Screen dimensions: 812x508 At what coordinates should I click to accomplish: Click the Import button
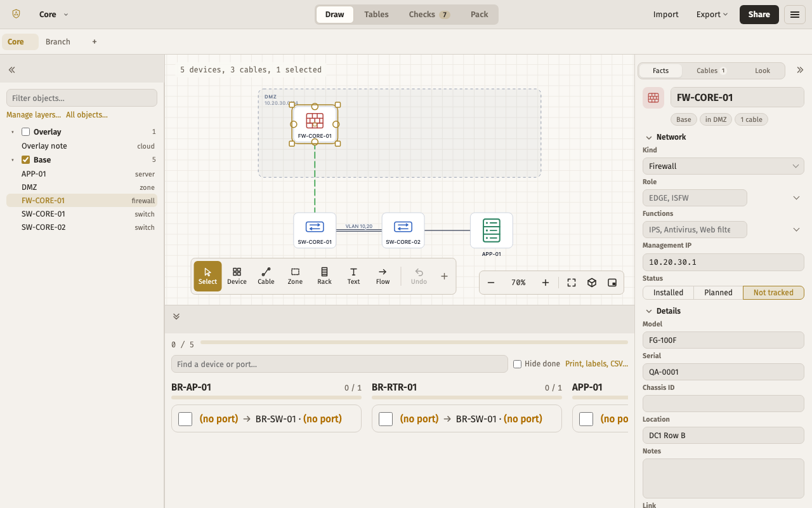666,15
